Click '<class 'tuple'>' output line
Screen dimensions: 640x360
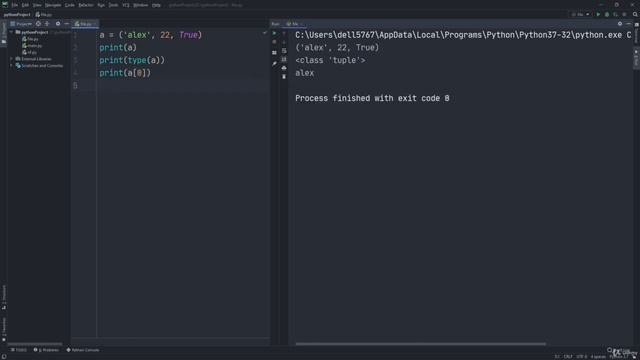click(x=330, y=60)
